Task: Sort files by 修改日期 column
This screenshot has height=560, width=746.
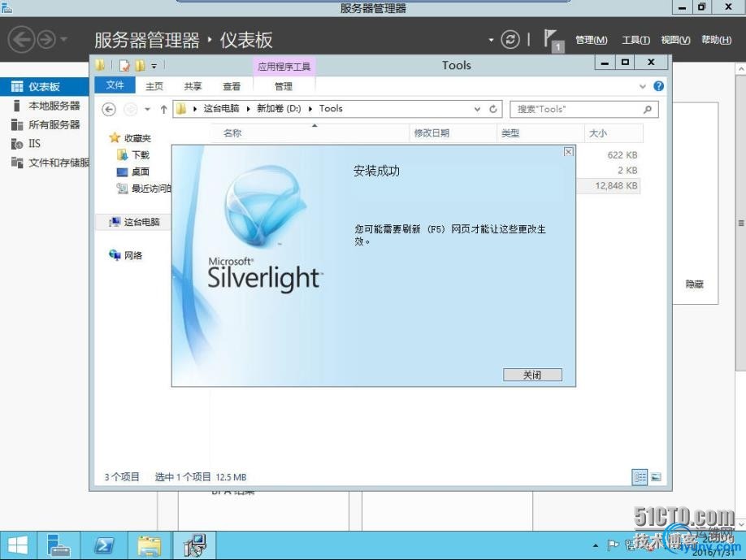Action: [453, 133]
